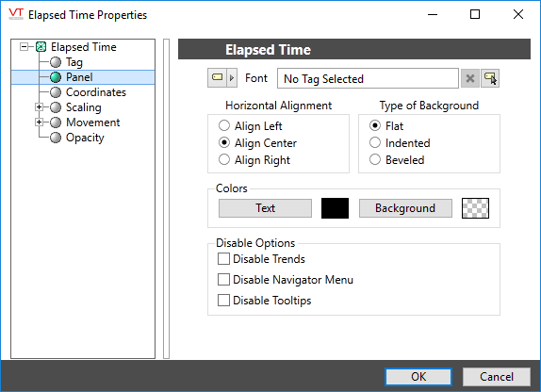Image resolution: width=541 pixels, height=392 pixels.
Task: Select the Coordinates item in tree
Action: tap(96, 92)
